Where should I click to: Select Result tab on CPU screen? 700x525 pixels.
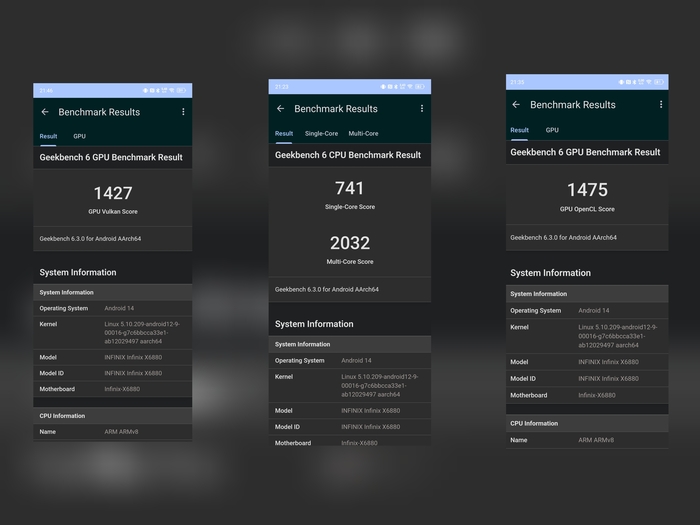(284, 133)
